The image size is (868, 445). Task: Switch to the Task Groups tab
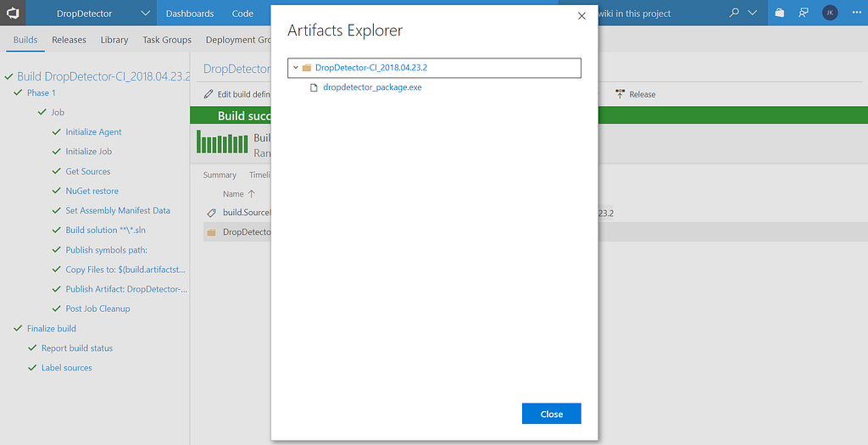pos(167,40)
